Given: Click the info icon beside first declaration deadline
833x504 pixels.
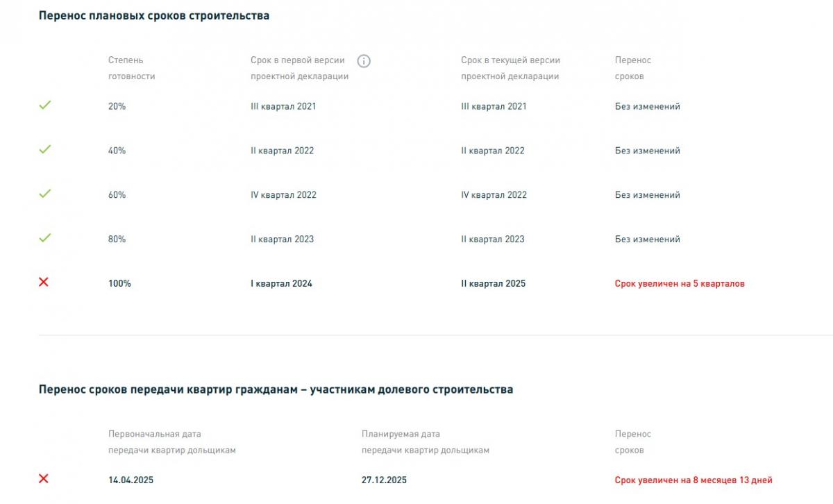Looking at the screenshot, I should (x=364, y=61).
